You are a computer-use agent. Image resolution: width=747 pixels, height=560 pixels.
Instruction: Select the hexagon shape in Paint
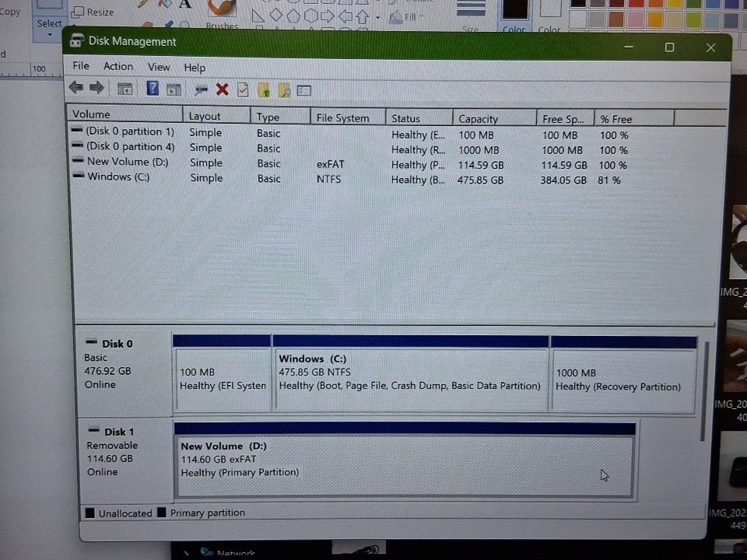point(310,16)
